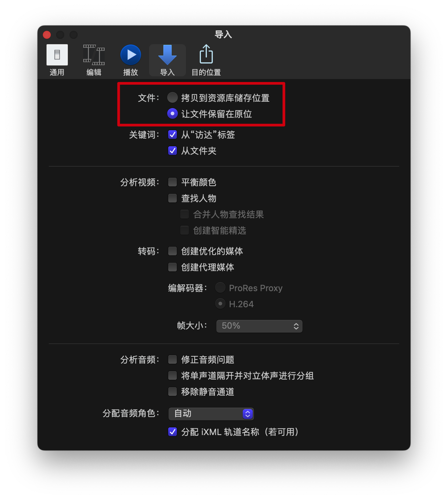This screenshot has height=500, width=448.
Task: Enable 修正音频问题 checkbox
Action: pyautogui.click(x=173, y=359)
